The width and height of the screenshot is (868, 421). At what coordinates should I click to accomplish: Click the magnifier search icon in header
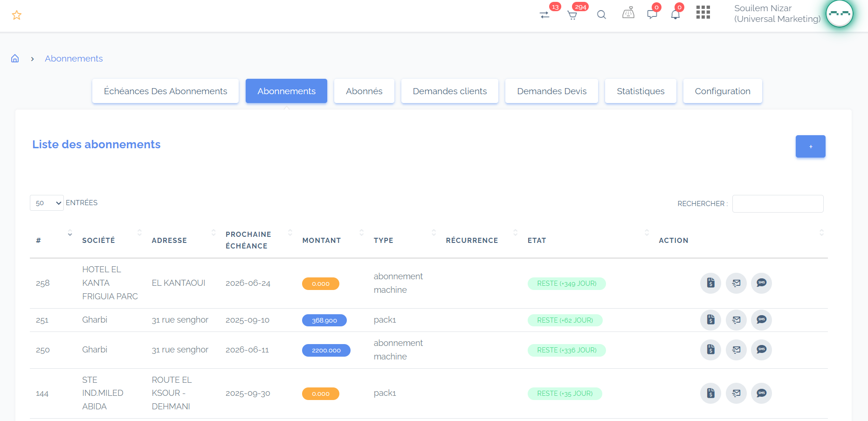[601, 15]
